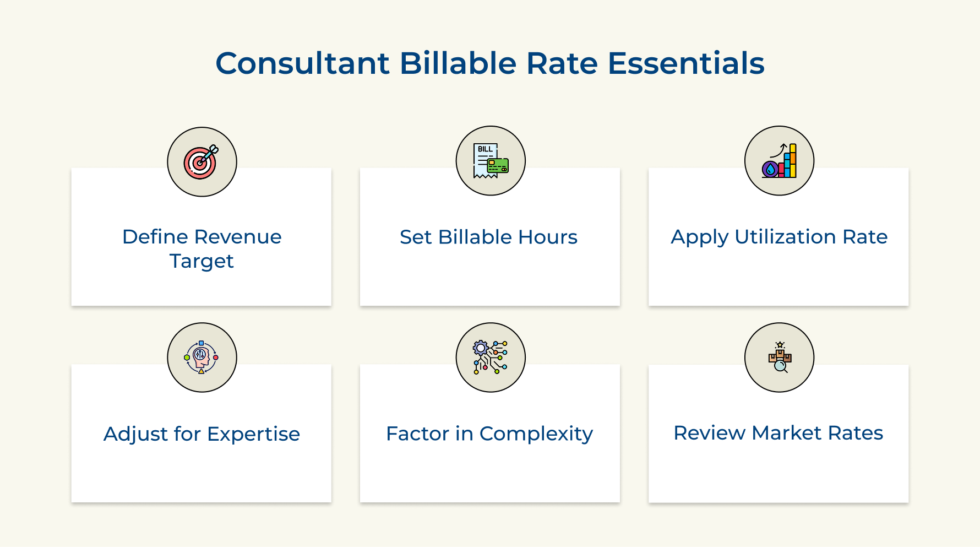Select the Define Revenue Target text
Screen dimensions: 980x547
pyautogui.click(x=202, y=248)
